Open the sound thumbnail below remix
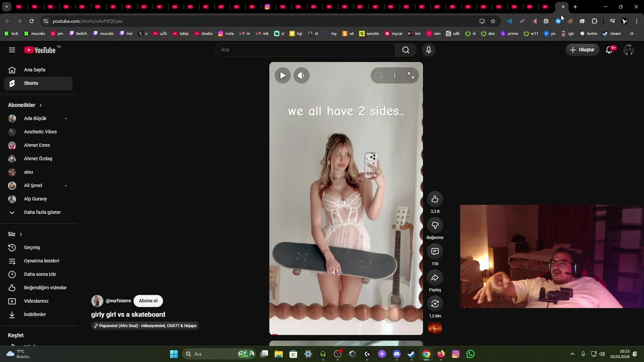Image resolution: width=644 pixels, height=362 pixels. [435, 328]
